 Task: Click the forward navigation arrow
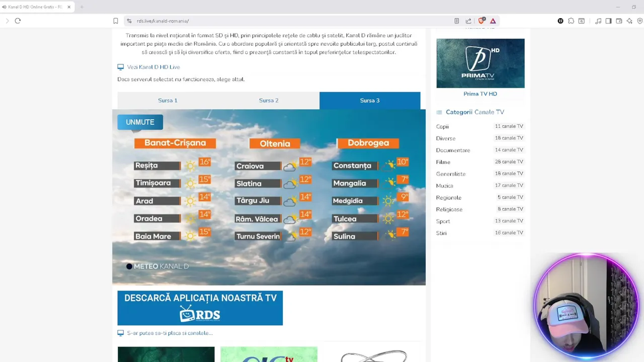(7, 21)
